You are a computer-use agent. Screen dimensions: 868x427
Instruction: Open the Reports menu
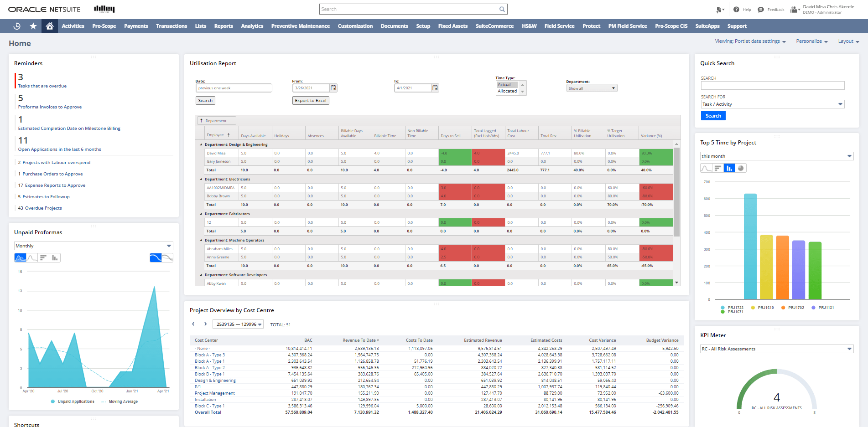pyautogui.click(x=223, y=26)
